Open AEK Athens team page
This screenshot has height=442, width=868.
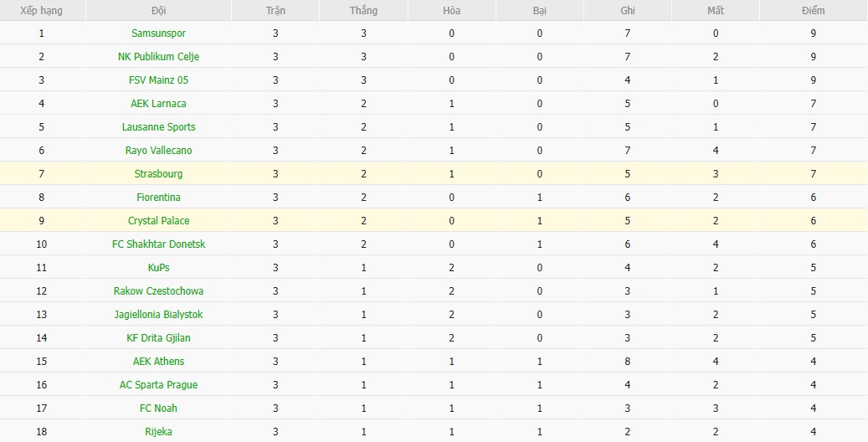158,362
